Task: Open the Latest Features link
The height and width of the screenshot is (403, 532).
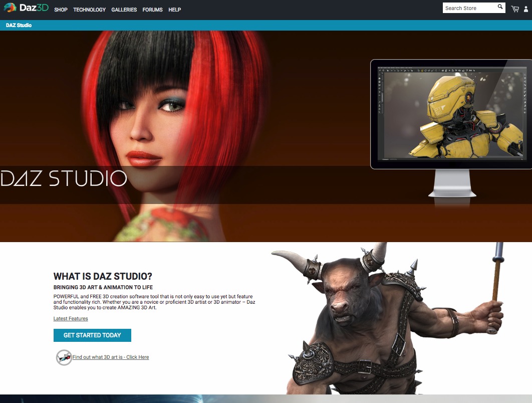Action: [71, 318]
